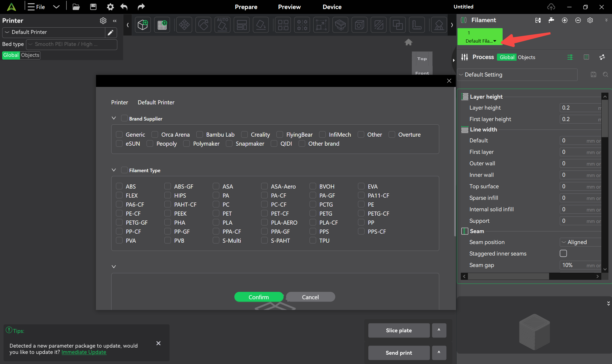Screen dimensions: 612x364
Task: Click the Confirm button
Action: [x=259, y=297]
